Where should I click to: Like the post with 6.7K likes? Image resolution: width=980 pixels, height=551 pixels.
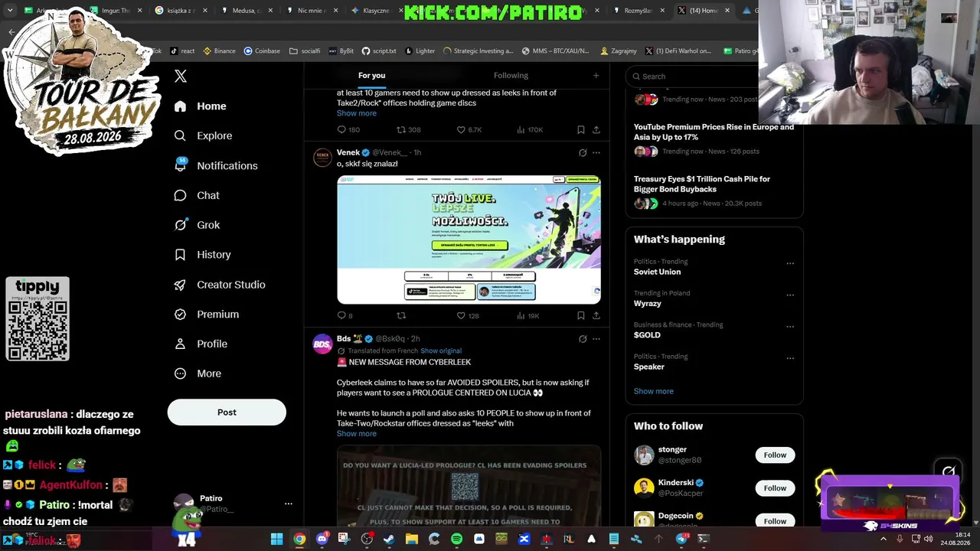coord(469,130)
